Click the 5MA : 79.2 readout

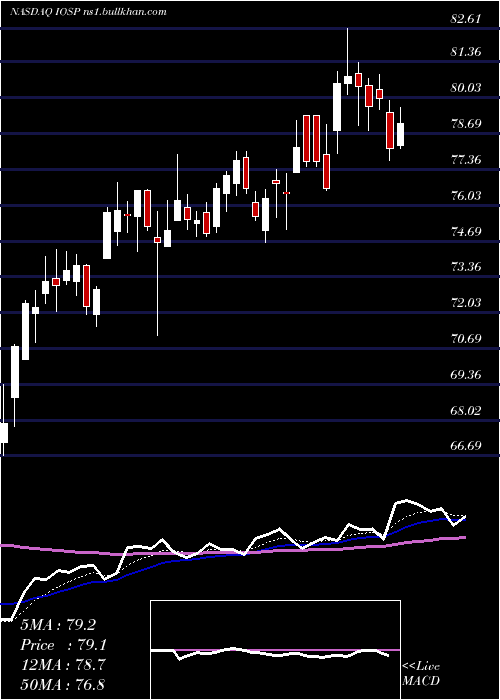click(x=58, y=625)
